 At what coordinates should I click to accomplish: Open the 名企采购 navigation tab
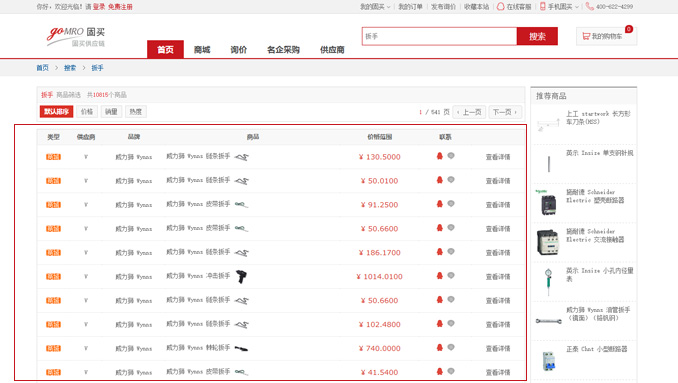pos(283,50)
